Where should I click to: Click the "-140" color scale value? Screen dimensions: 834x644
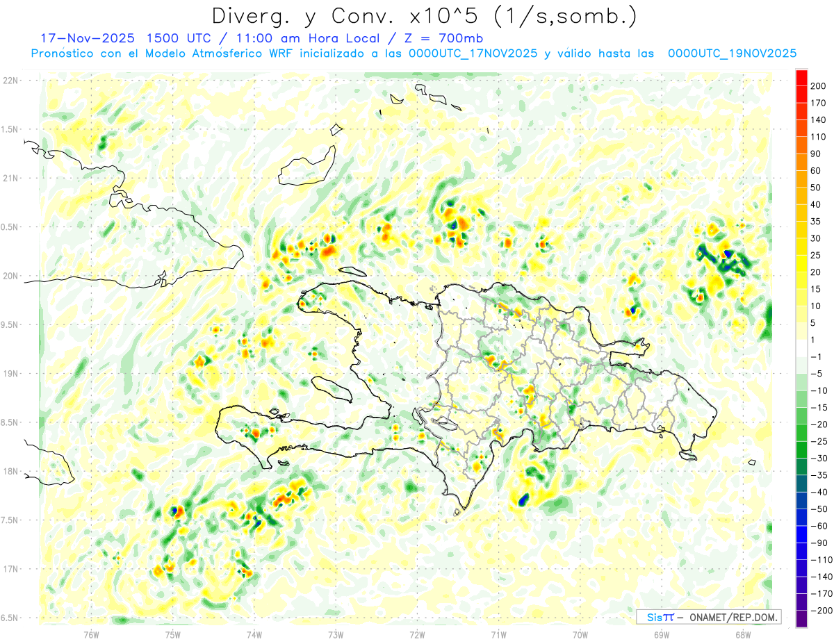click(822, 577)
